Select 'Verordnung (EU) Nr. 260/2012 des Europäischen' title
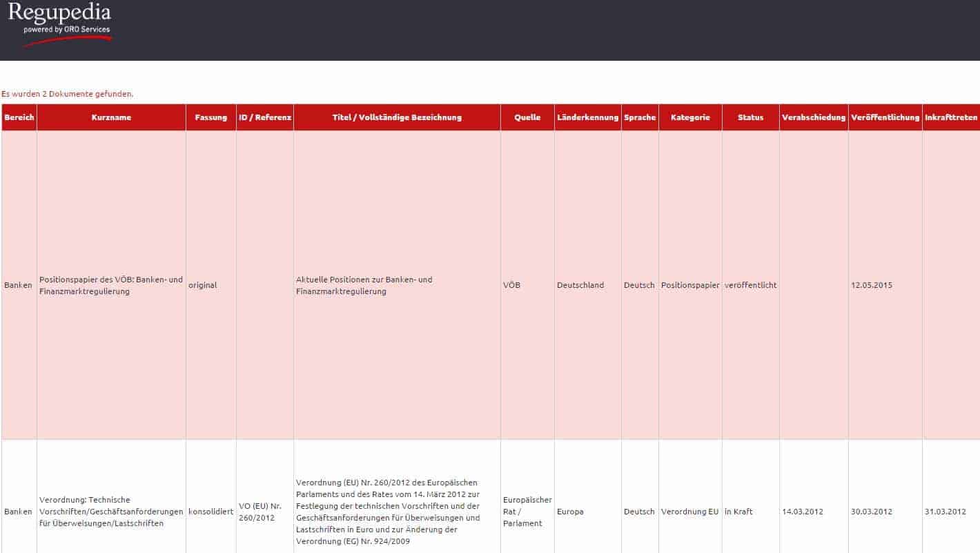The height and width of the screenshot is (553, 980). pos(388,512)
